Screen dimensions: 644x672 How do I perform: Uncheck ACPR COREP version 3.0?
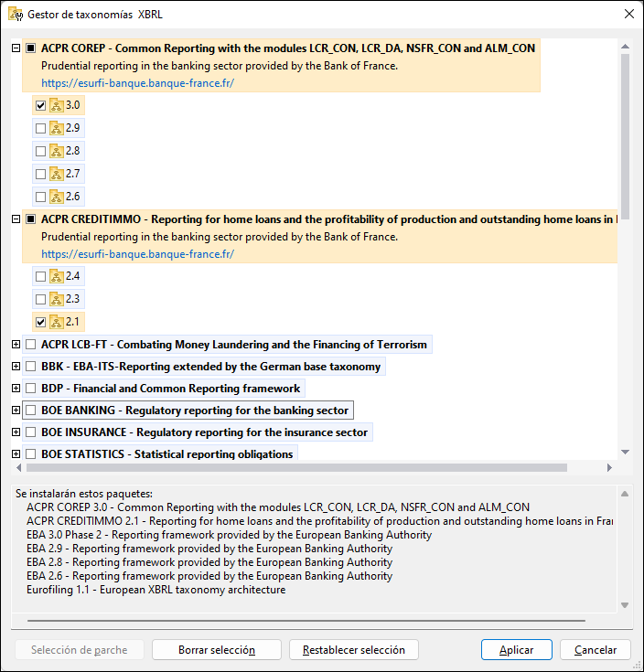[x=41, y=105]
